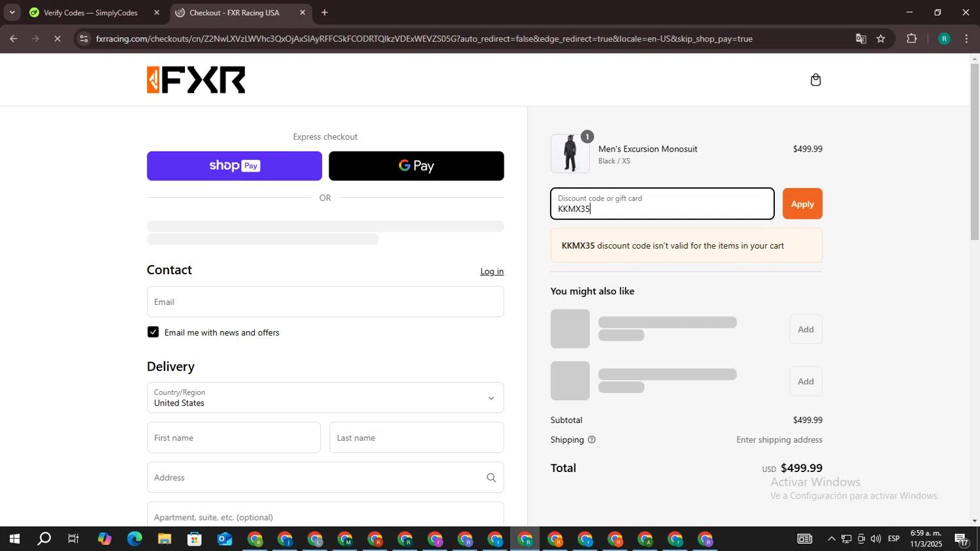Open the network icon in the tray
The height and width of the screenshot is (551, 980).
point(847,539)
